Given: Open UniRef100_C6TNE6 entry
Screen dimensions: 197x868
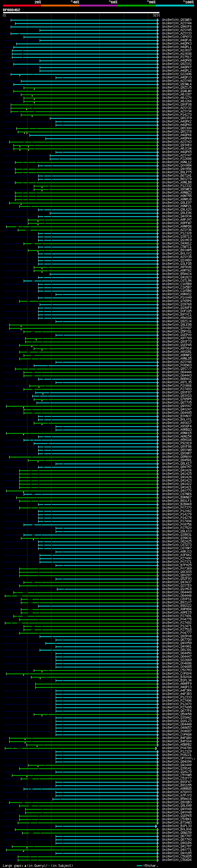Looking at the screenshot, I should 176,494.
